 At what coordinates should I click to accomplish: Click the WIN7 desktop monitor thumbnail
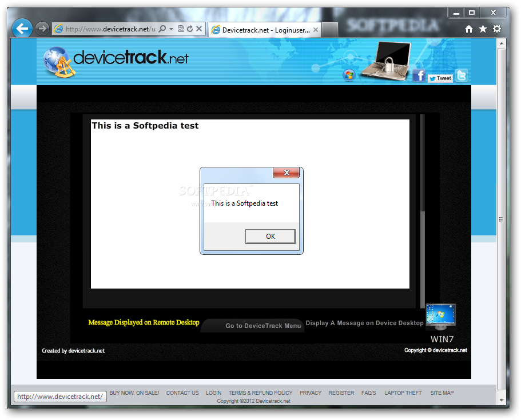[x=440, y=317]
